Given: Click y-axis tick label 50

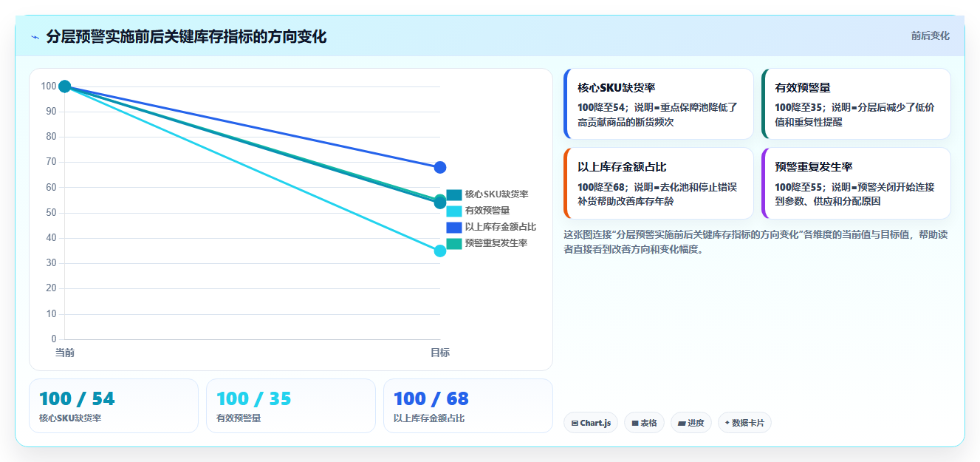Looking at the screenshot, I should click(x=51, y=213).
